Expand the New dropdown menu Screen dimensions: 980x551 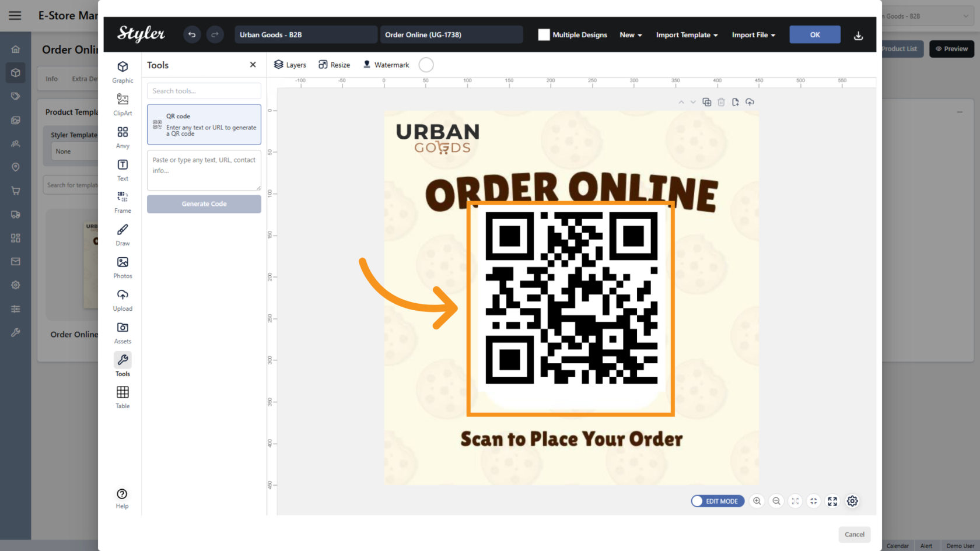pyautogui.click(x=631, y=35)
